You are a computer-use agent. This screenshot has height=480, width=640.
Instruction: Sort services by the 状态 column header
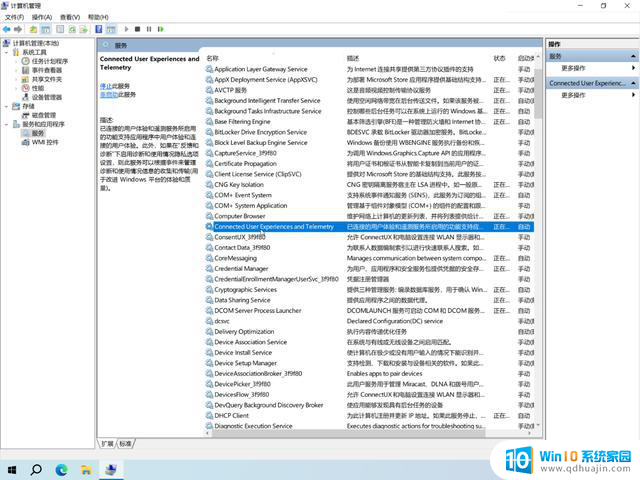pos(499,58)
